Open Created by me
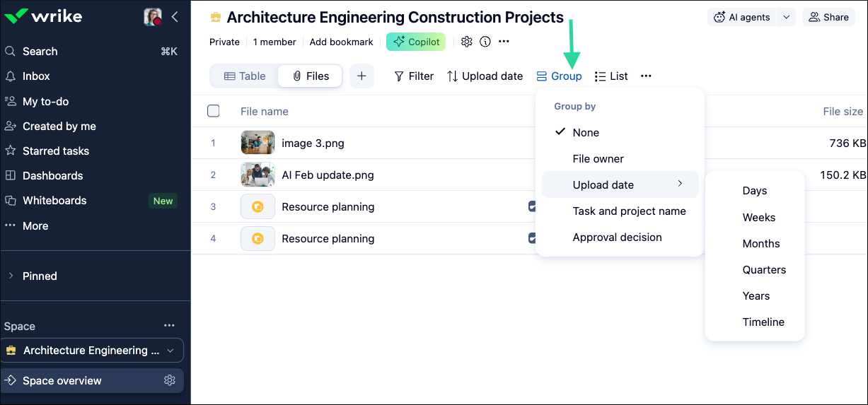 click(x=59, y=126)
